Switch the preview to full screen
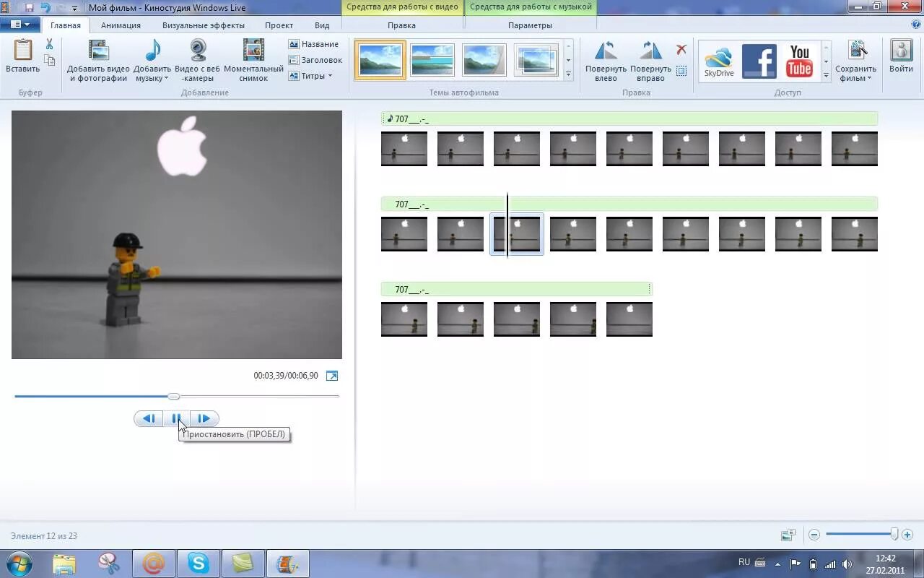This screenshot has width=924, height=578. (x=332, y=376)
